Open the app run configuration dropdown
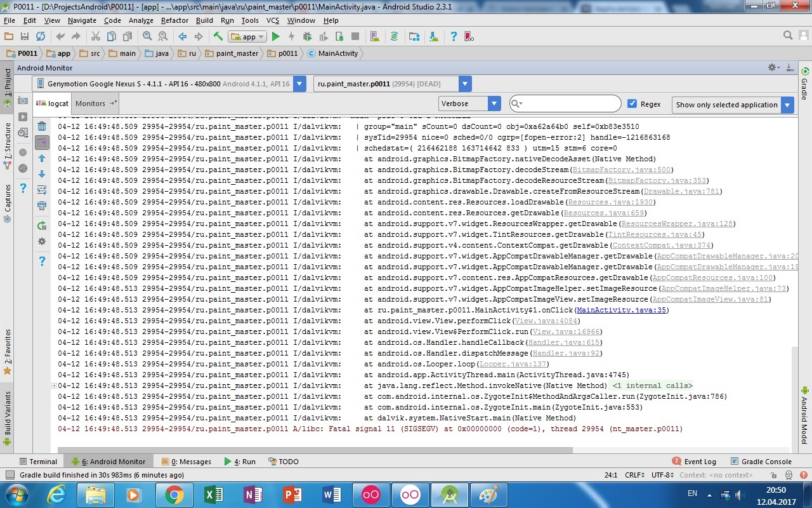The image size is (812, 508). (247, 37)
